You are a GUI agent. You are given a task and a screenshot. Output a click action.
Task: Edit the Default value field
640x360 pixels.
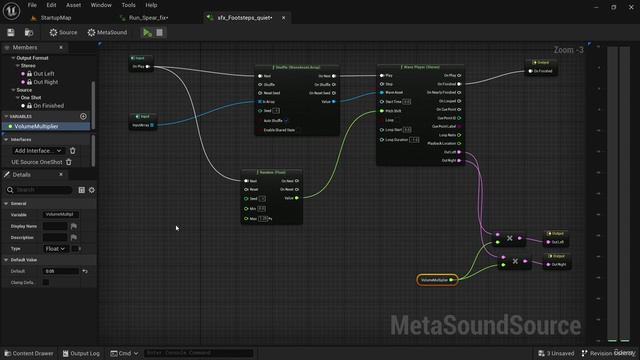61,271
